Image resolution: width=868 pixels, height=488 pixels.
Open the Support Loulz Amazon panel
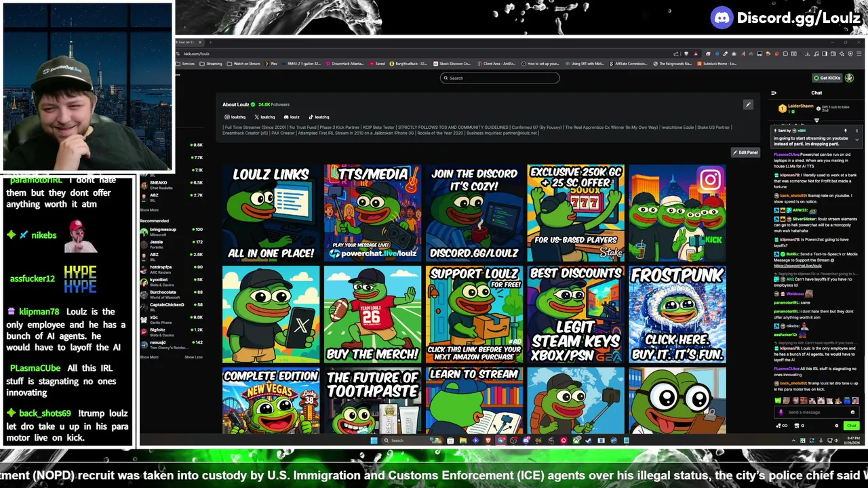474,314
